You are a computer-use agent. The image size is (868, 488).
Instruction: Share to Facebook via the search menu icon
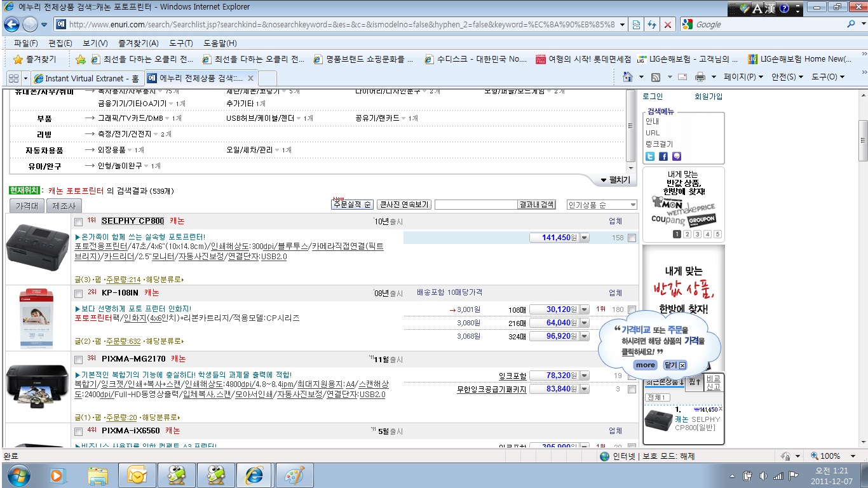663,156
